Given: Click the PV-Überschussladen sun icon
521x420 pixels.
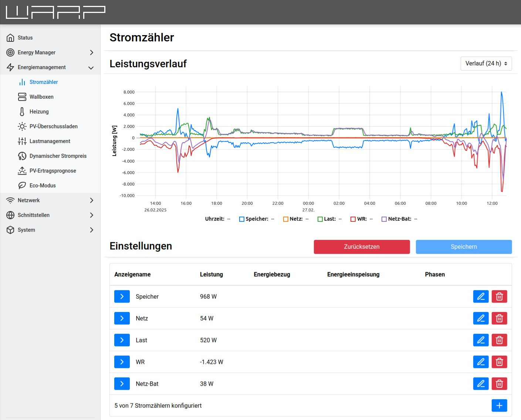Looking at the screenshot, I should pyautogui.click(x=22, y=126).
